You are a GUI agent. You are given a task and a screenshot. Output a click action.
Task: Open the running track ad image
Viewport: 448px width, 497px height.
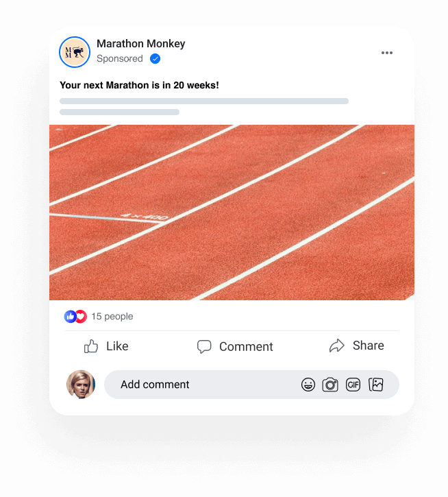pos(232,213)
